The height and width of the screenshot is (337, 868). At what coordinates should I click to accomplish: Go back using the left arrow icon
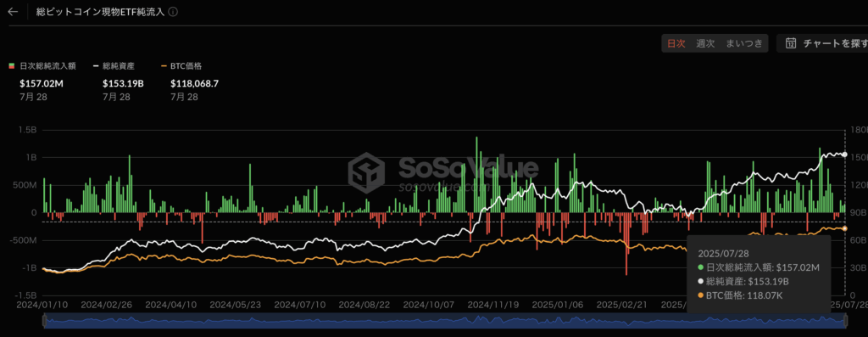tap(13, 12)
